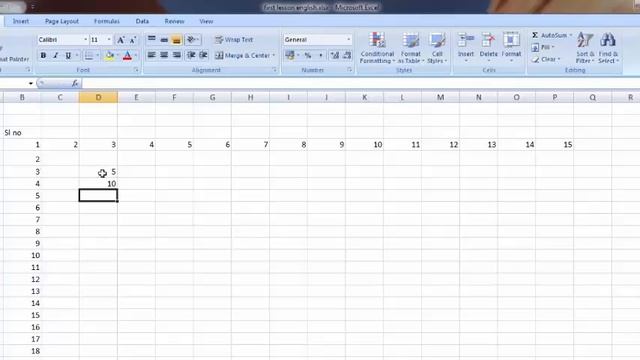Click the Insert cells icon

click(x=466, y=41)
